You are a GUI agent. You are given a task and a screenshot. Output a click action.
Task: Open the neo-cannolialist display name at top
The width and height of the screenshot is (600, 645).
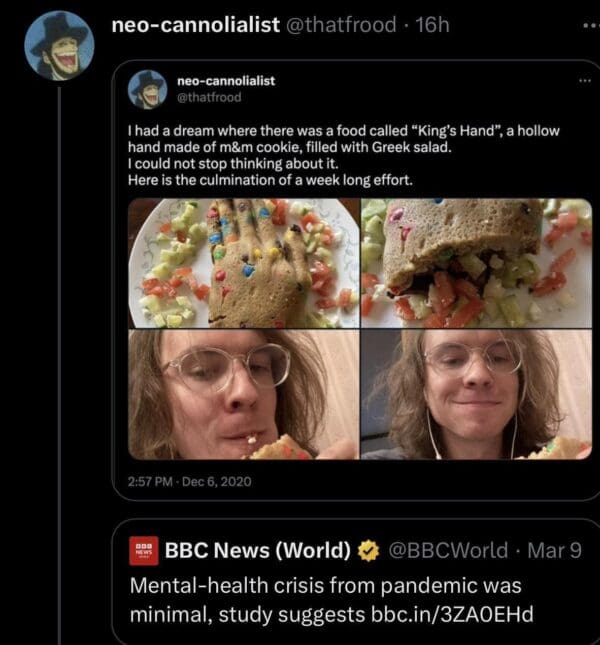point(197,25)
